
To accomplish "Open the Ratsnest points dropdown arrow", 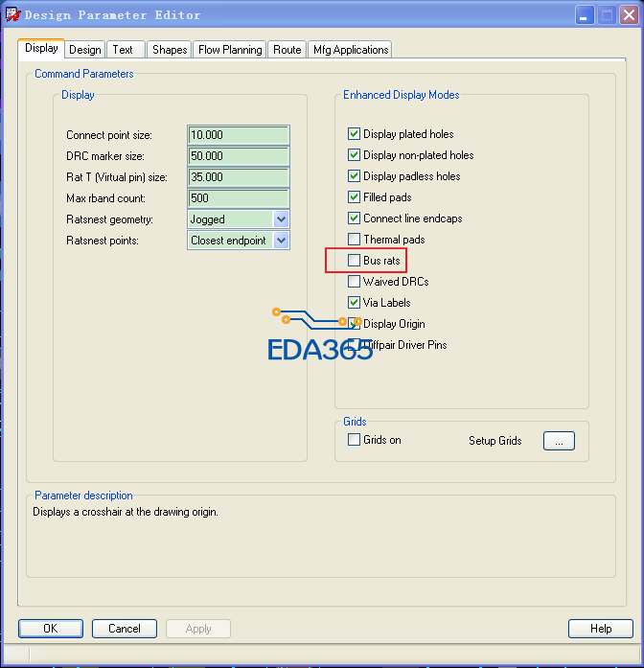I will pos(281,241).
